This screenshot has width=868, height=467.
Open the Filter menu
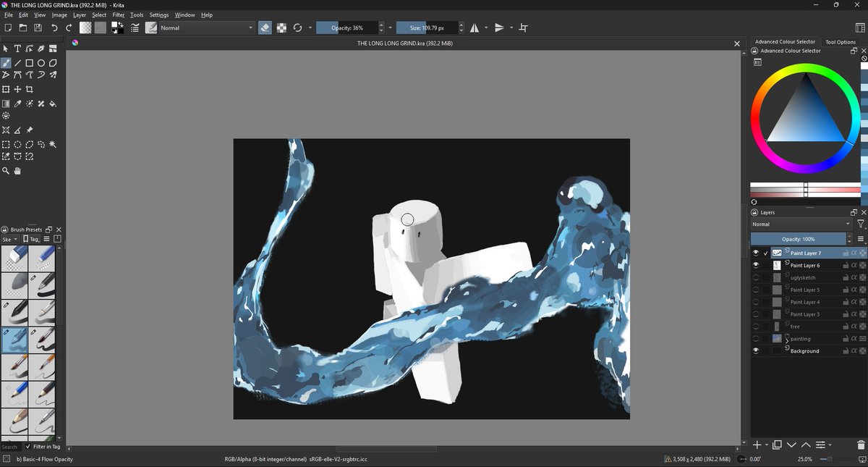(x=119, y=14)
